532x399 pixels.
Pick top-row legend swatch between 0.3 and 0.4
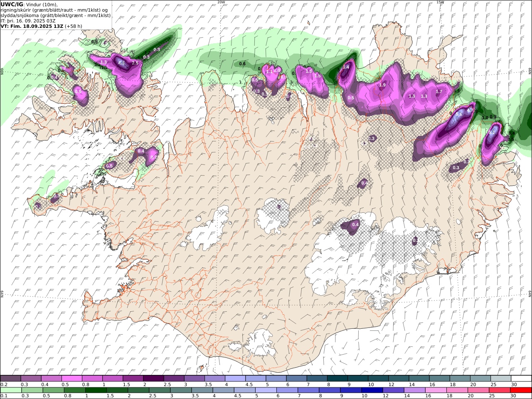31,378
